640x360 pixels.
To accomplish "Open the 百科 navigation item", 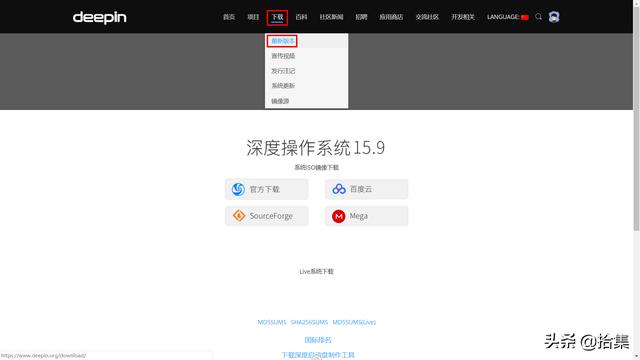I will [301, 17].
